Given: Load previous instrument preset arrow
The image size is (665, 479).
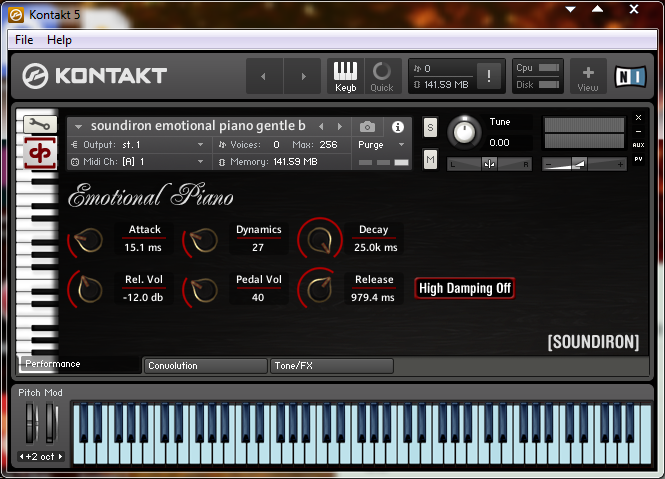Looking at the screenshot, I should tap(321, 126).
